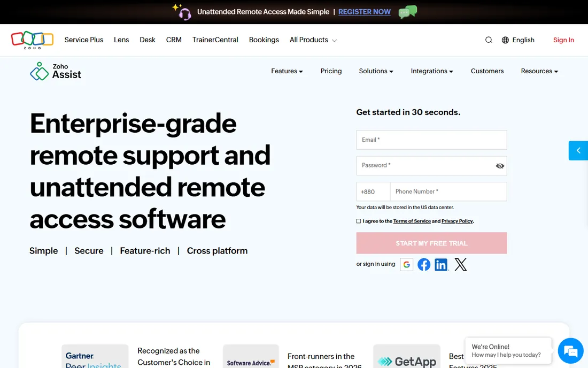
Task: Click the Zoho Assist logo
Action: (x=56, y=71)
